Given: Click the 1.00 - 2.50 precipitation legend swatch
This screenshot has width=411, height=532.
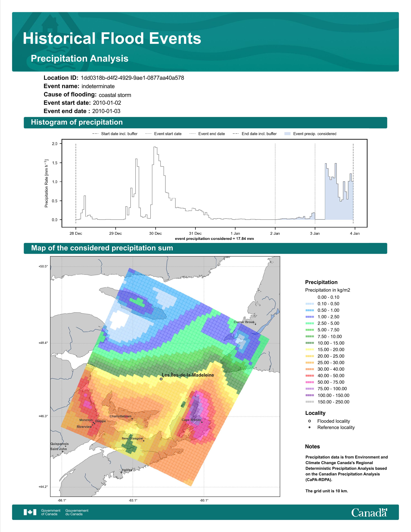Looking at the screenshot, I should 309,317.
